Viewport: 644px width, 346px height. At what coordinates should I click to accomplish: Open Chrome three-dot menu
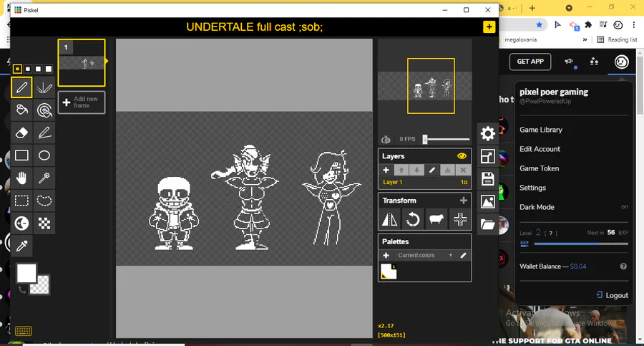pyautogui.click(x=634, y=24)
